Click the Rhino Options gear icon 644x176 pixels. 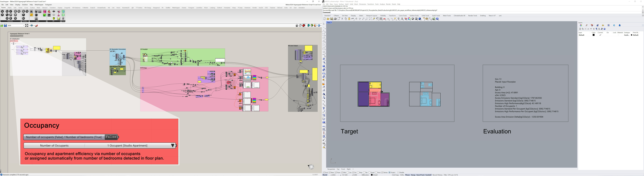[427, 19]
